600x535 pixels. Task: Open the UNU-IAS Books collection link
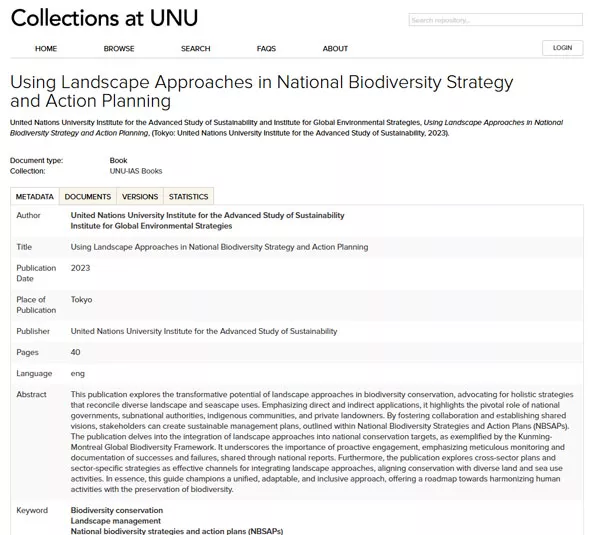coord(137,172)
